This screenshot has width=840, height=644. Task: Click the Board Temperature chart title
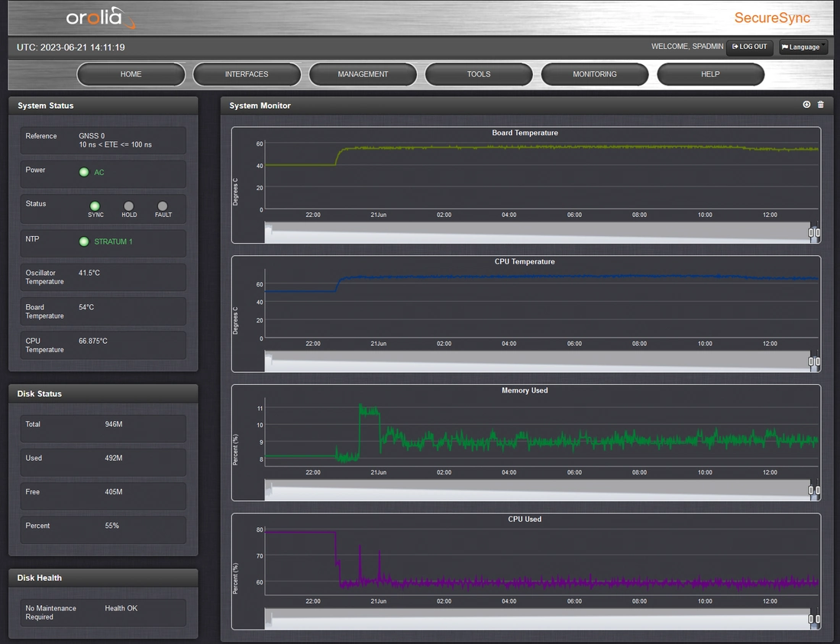click(x=525, y=133)
